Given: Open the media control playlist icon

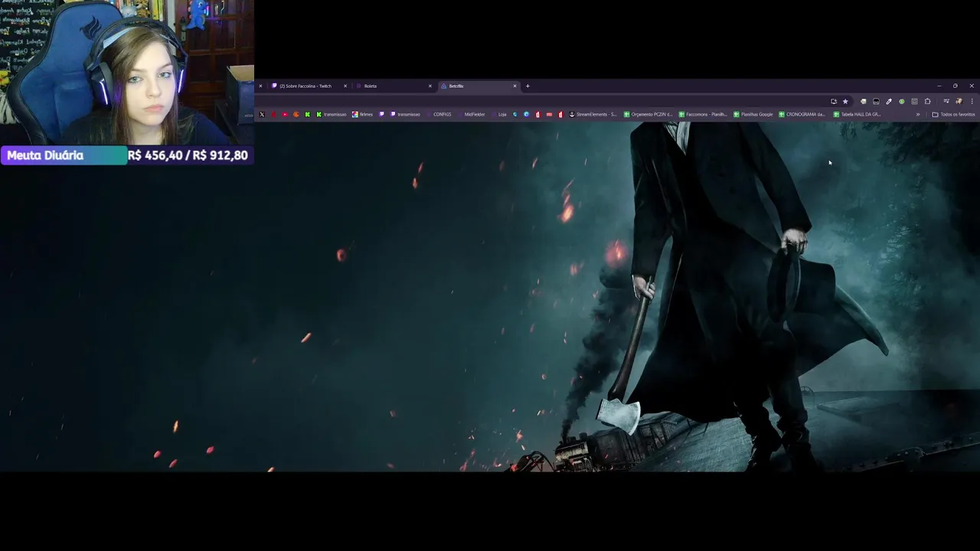Looking at the screenshot, I should 946,101.
